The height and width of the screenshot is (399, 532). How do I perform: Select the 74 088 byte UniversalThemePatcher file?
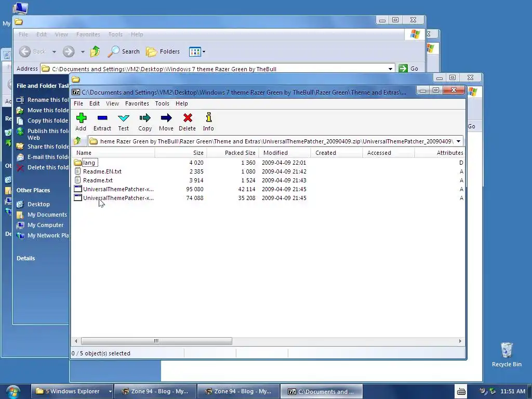pyautogui.click(x=114, y=198)
